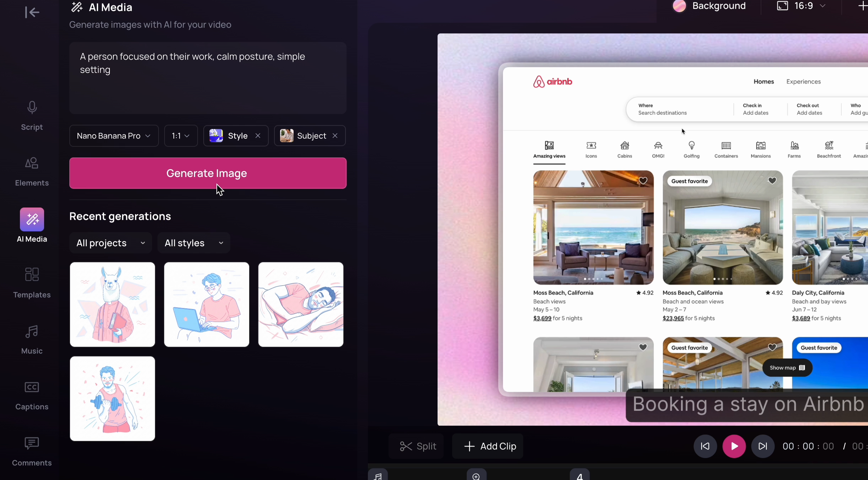Select the llama illustration thumbnail

tap(112, 304)
